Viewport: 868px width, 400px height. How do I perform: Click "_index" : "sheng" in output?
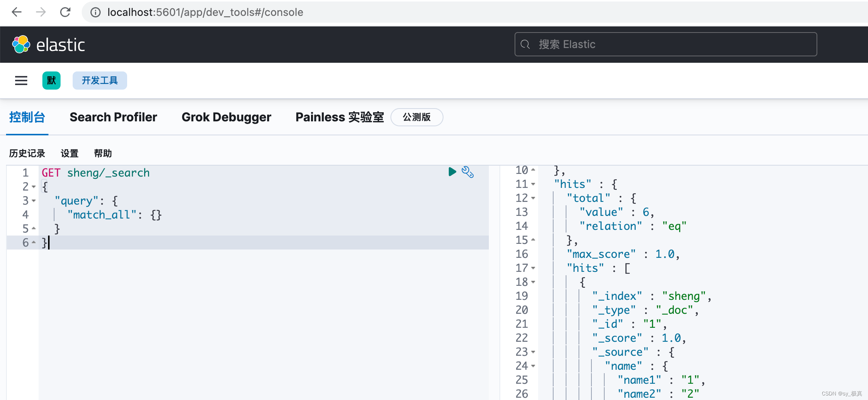652,296
